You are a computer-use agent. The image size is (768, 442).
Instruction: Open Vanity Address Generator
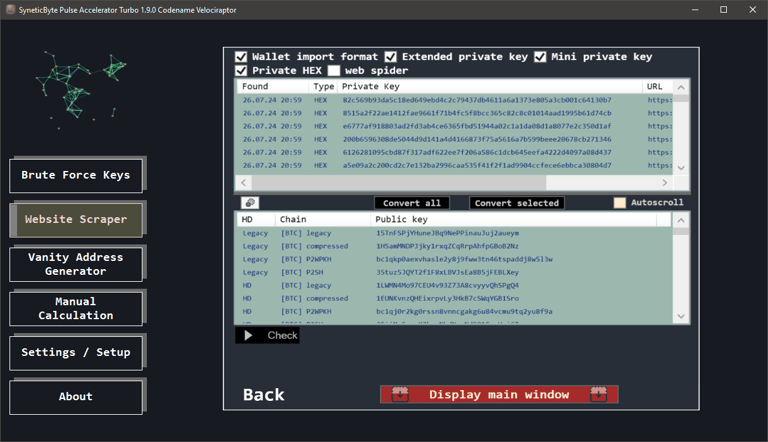coord(76,264)
